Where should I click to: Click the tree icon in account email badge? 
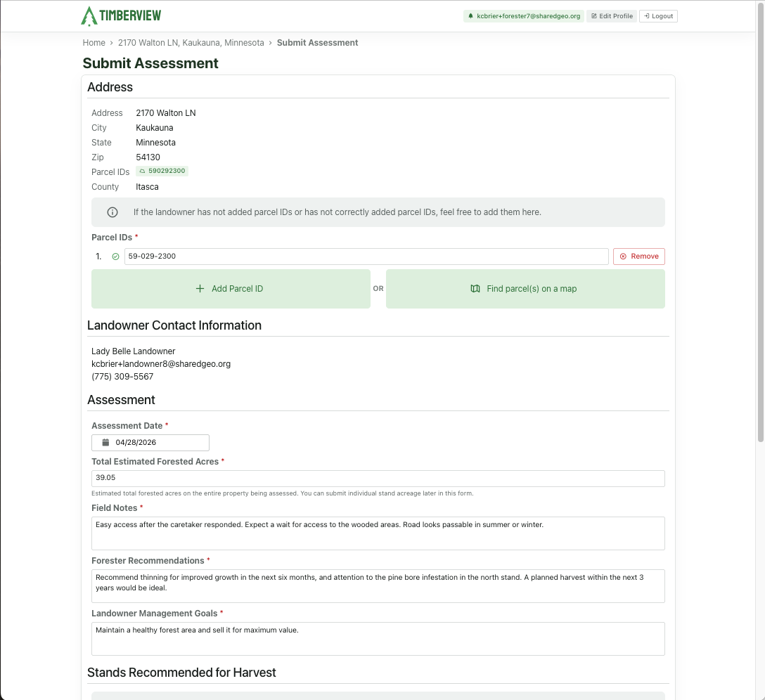tap(471, 16)
